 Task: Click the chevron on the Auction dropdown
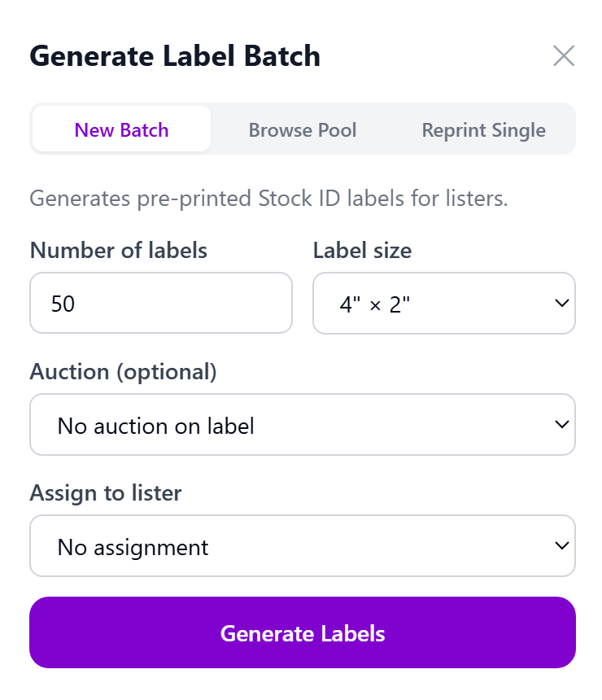pyautogui.click(x=561, y=424)
